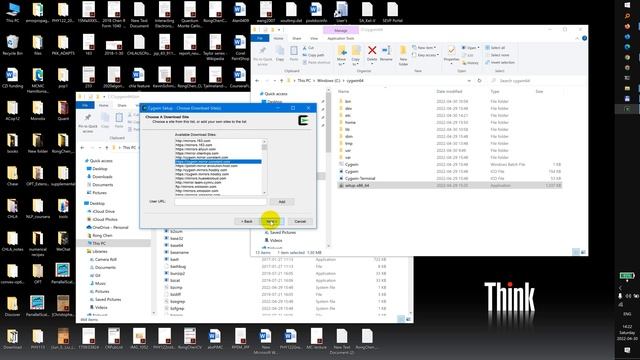This screenshot has height=360, width=640.
Task: Open the File tab in cygwin64 window
Action: (260, 38)
